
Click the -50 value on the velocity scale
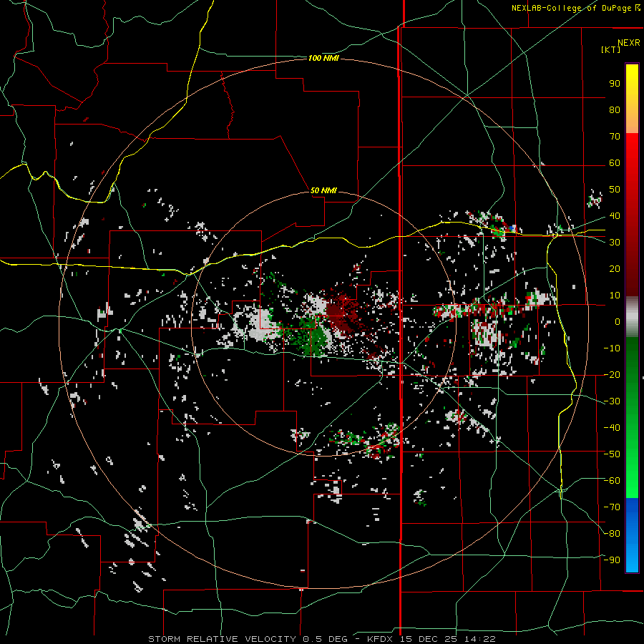click(x=612, y=454)
